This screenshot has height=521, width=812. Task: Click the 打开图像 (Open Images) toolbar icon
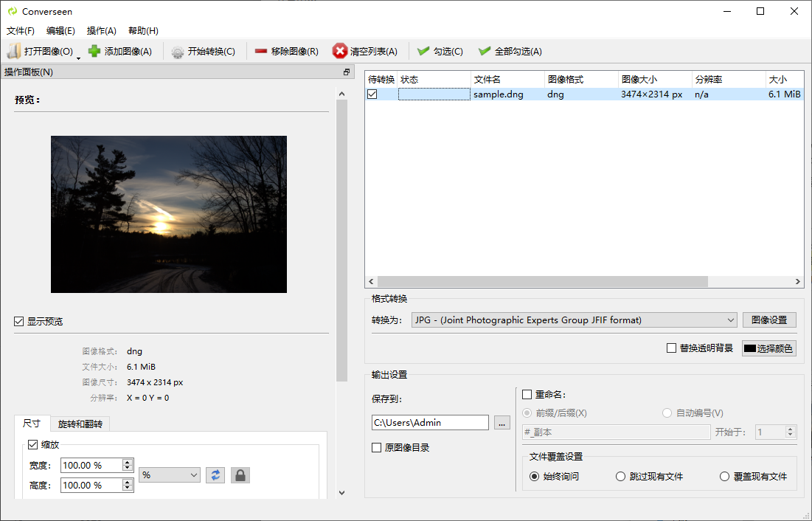pyautogui.click(x=14, y=51)
